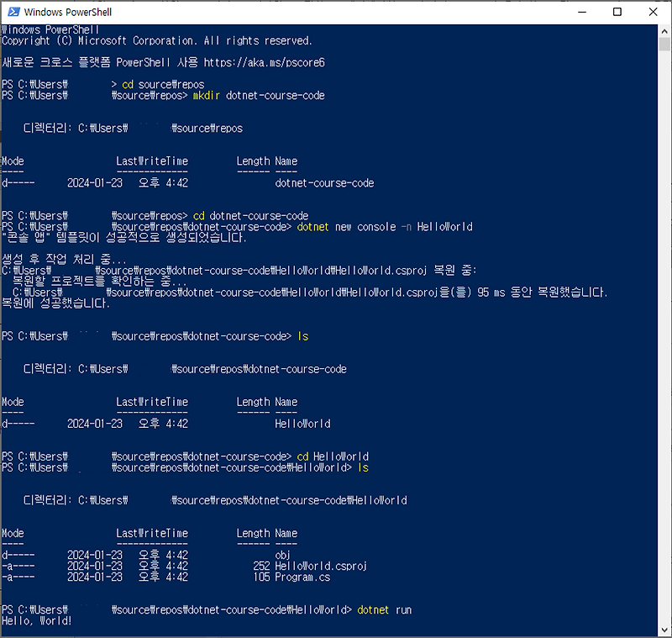Minimize the Windows PowerShell window
Image resolution: width=672 pixels, height=638 pixels.
click(582, 12)
